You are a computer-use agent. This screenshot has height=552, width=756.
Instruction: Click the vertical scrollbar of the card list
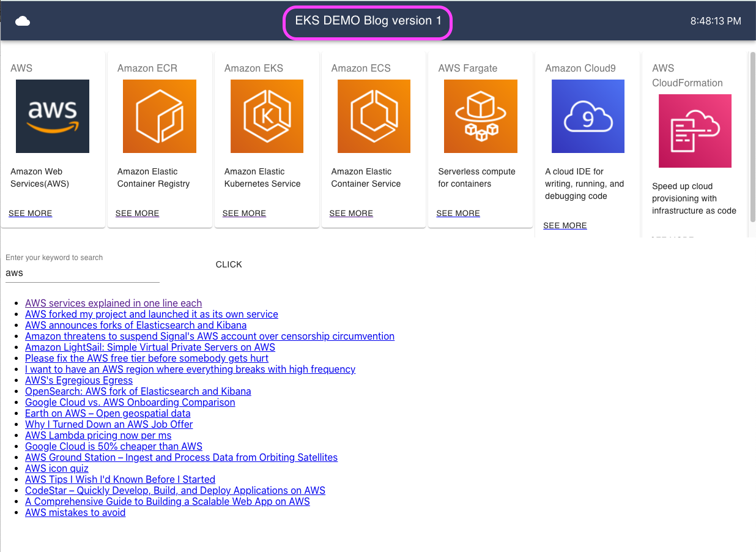click(753, 138)
